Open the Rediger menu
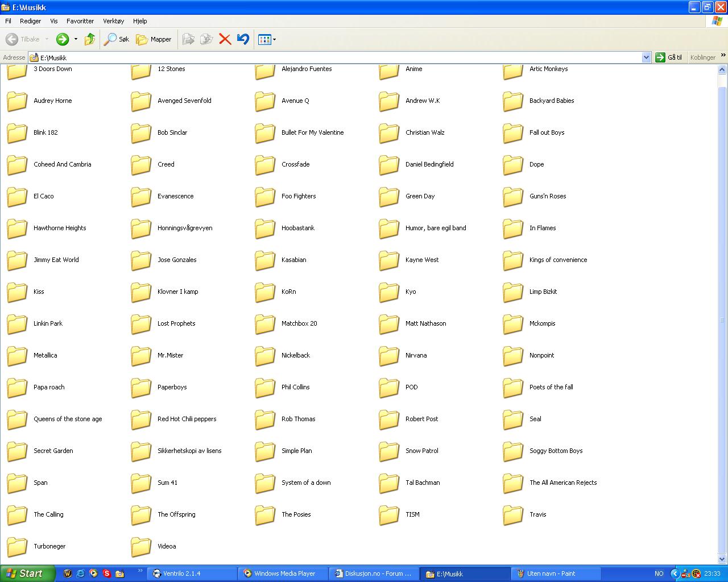Viewport: 728px width, 582px height. click(x=30, y=21)
